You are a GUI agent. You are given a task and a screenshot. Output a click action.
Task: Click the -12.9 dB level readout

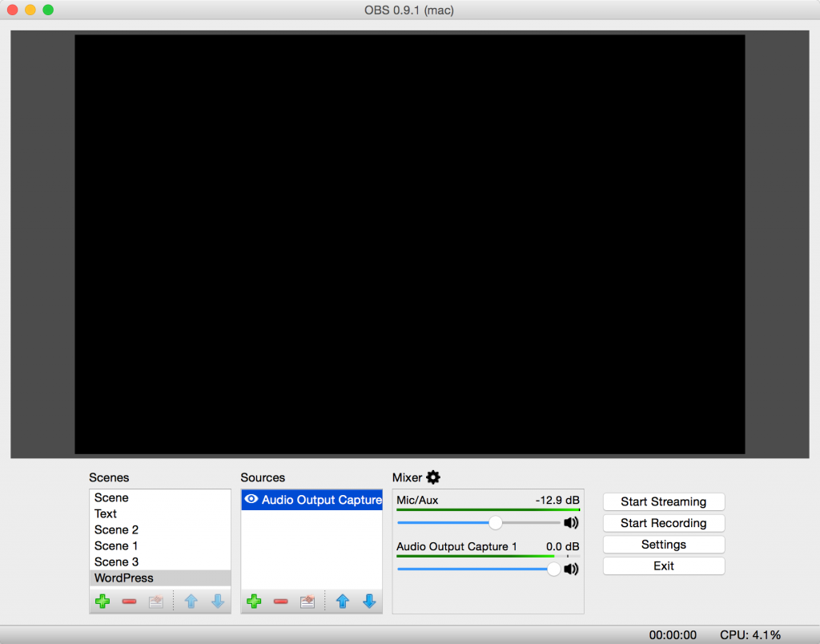tap(557, 500)
